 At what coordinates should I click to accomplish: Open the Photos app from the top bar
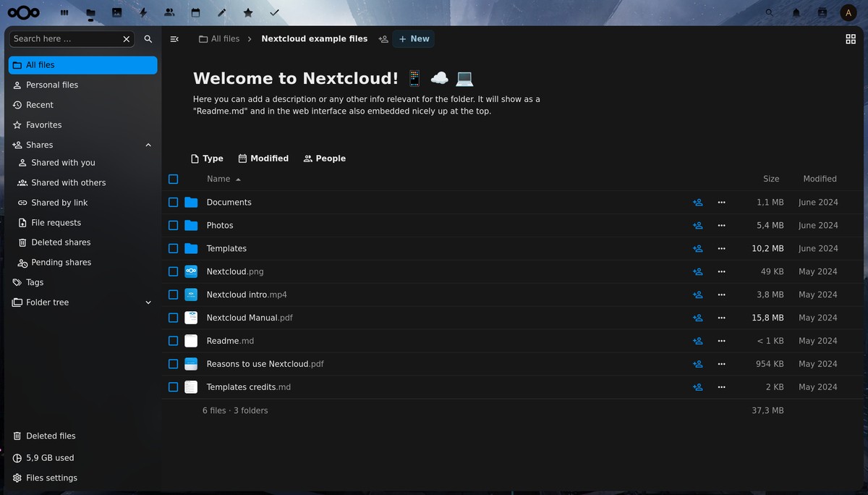pyautogui.click(x=116, y=12)
